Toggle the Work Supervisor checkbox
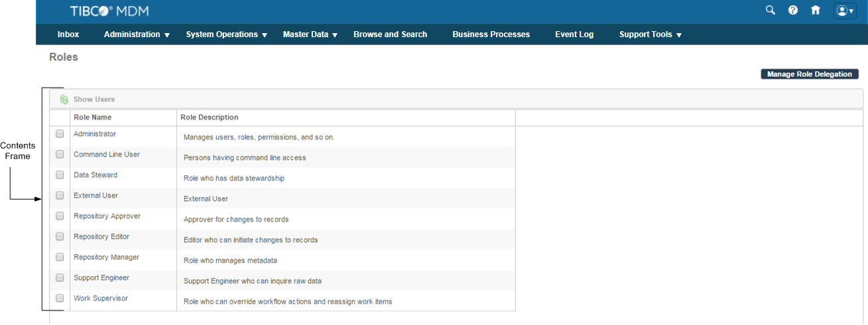 pos(60,298)
